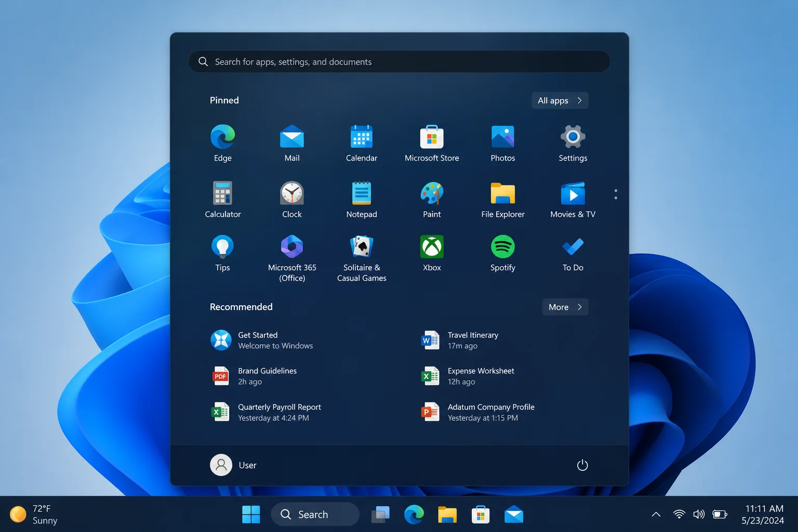Launch the Xbox app
Screen dimensions: 798x532
432,253
